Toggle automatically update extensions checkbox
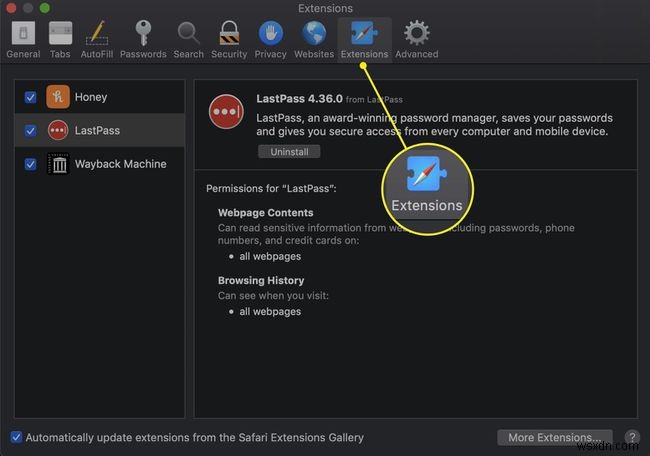 (x=16, y=437)
